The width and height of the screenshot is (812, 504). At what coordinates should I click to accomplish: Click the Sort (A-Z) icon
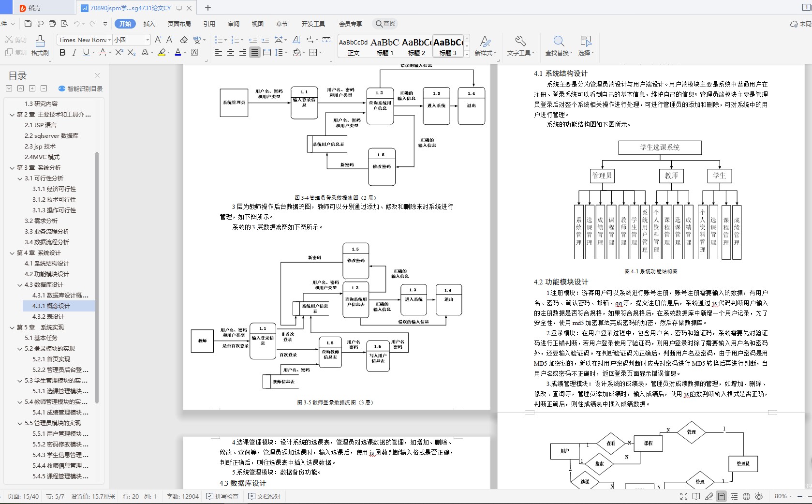(x=296, y=40)
